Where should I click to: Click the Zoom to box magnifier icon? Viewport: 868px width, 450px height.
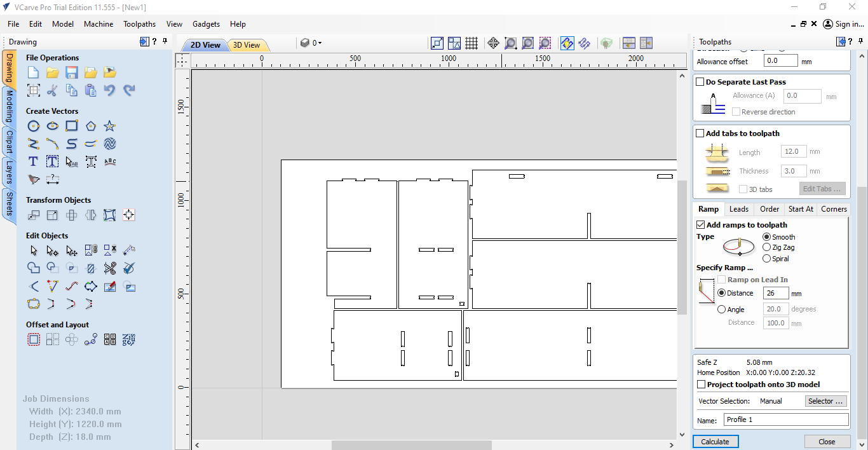(510, 43)
